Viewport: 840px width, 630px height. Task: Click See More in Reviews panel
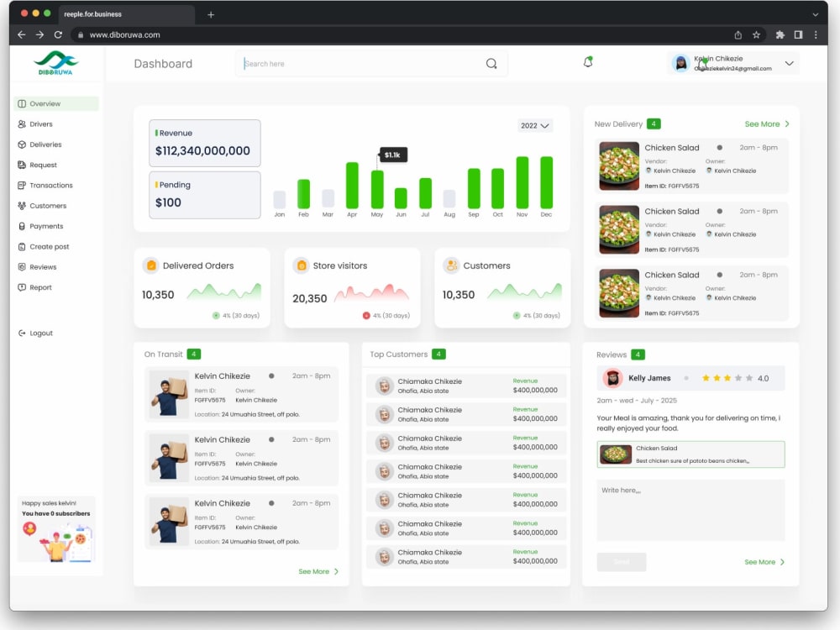[764, 562]
